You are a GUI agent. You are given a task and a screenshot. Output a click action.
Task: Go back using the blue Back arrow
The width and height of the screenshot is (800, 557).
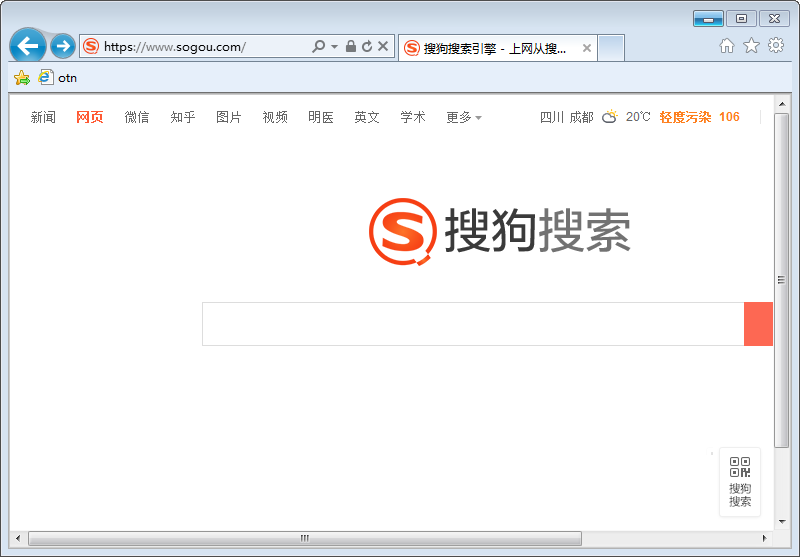28,46
